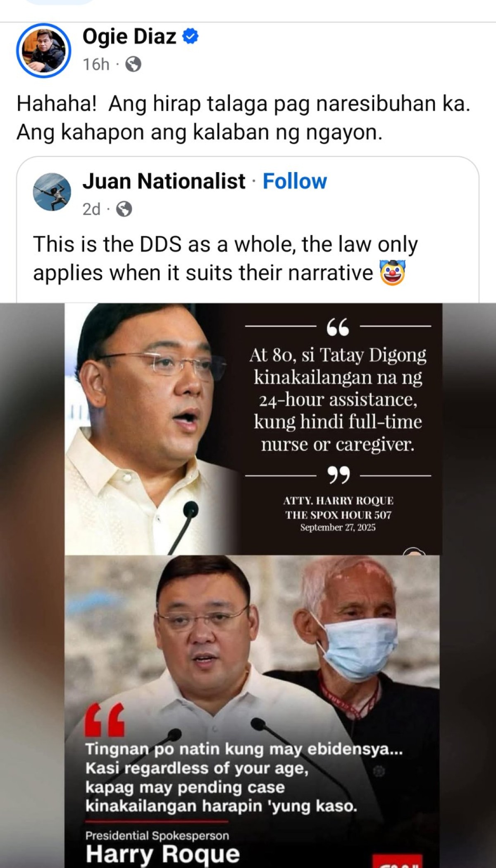
Task: Open Ogie Diaz profile picture
Action: [43, 50]
